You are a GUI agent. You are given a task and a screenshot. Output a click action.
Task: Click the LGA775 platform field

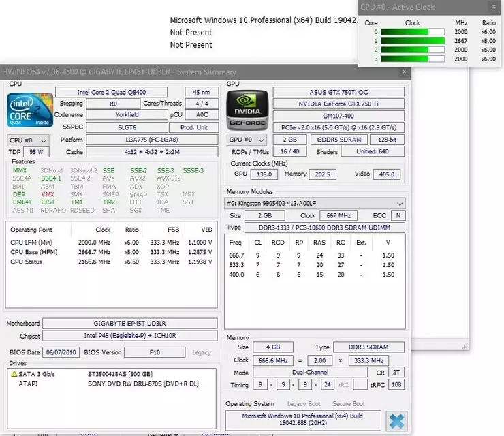(x=152, y=140)
